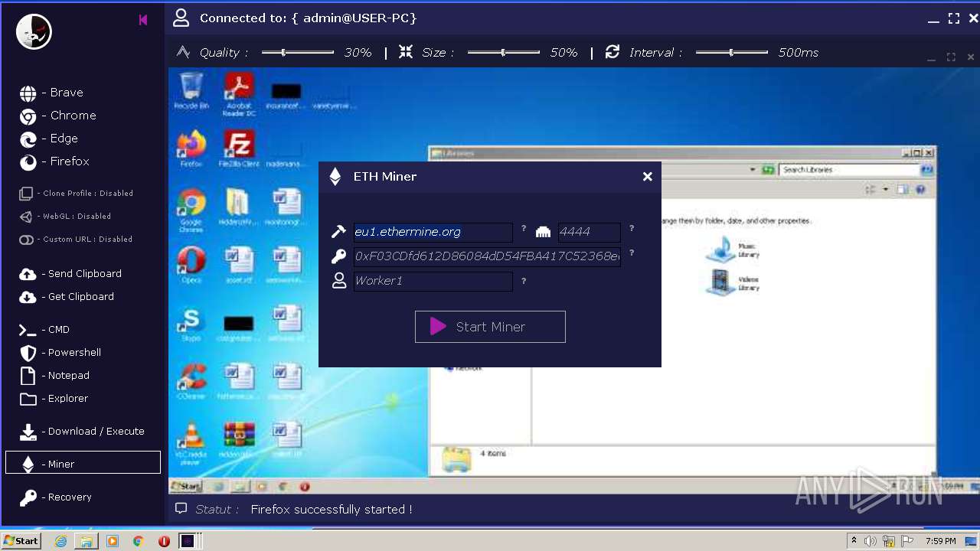Image resolution: width=980 pixels, height=551 pixels.
Task: Click the Search Libraries box in the remote window
Action: pyautogui.click(x=850, y=170)
